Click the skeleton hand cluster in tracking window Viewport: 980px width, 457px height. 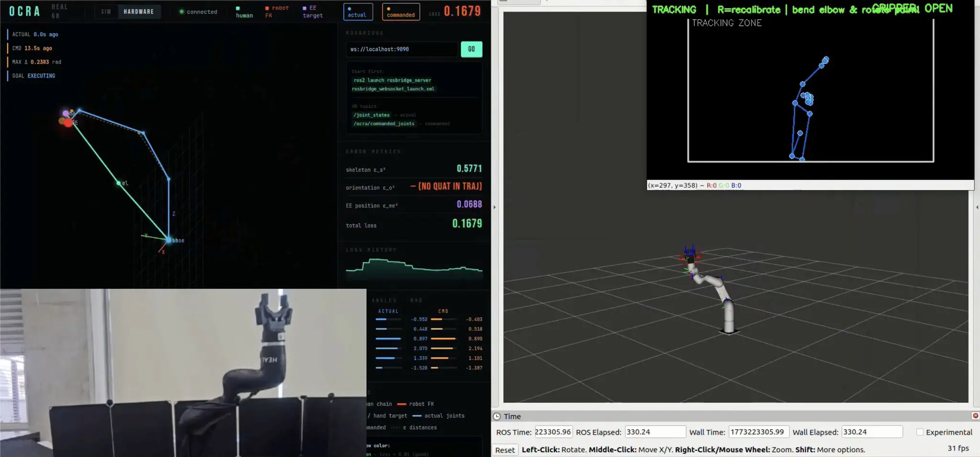point(808,99)
